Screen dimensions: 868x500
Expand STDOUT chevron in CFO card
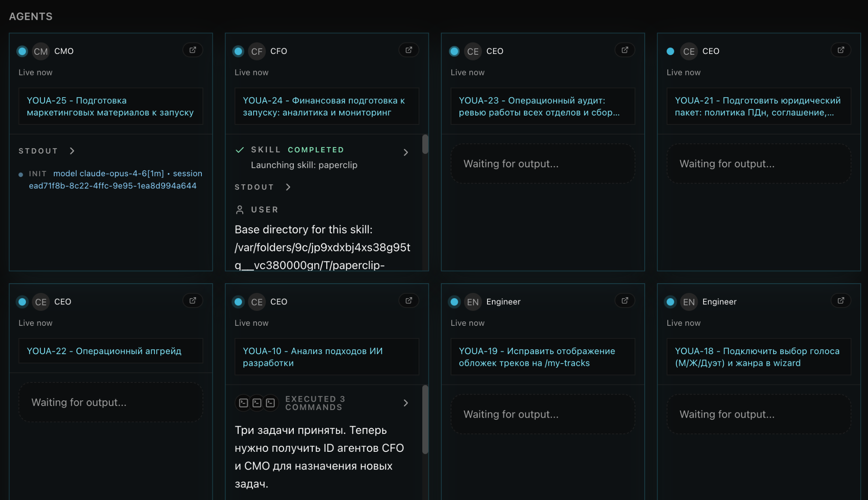288,187
